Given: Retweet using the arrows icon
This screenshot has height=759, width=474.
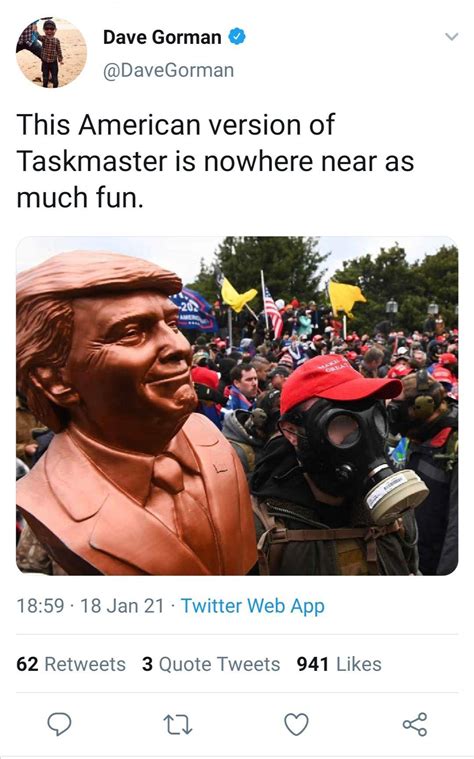Looking at the screenshot, I should [x=178, y=725].
